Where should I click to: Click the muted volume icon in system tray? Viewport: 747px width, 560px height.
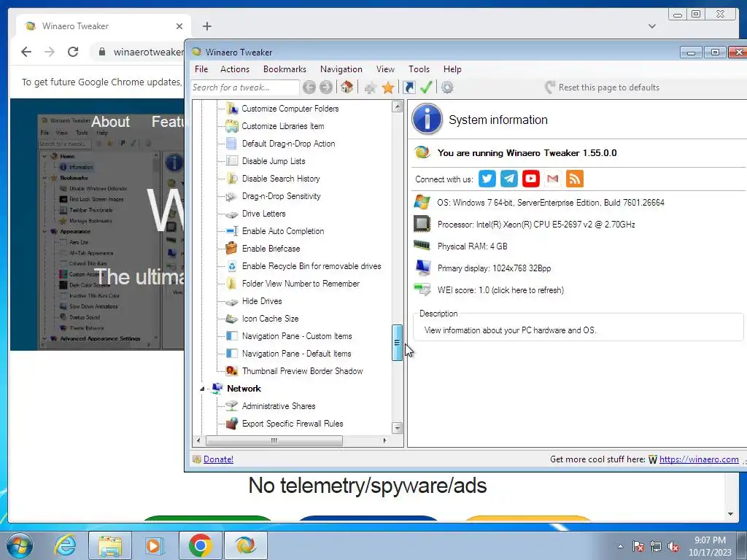click(673, 547)
